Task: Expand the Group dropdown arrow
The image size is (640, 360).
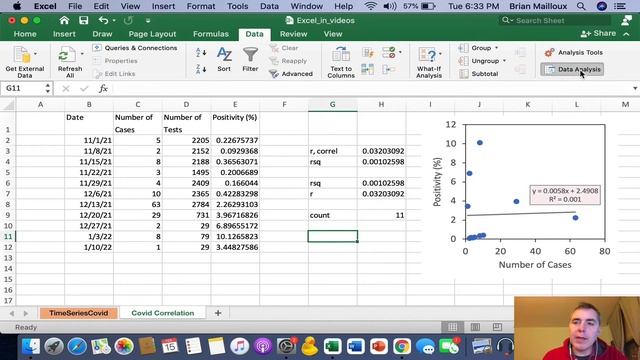Action: coord(496,48)
